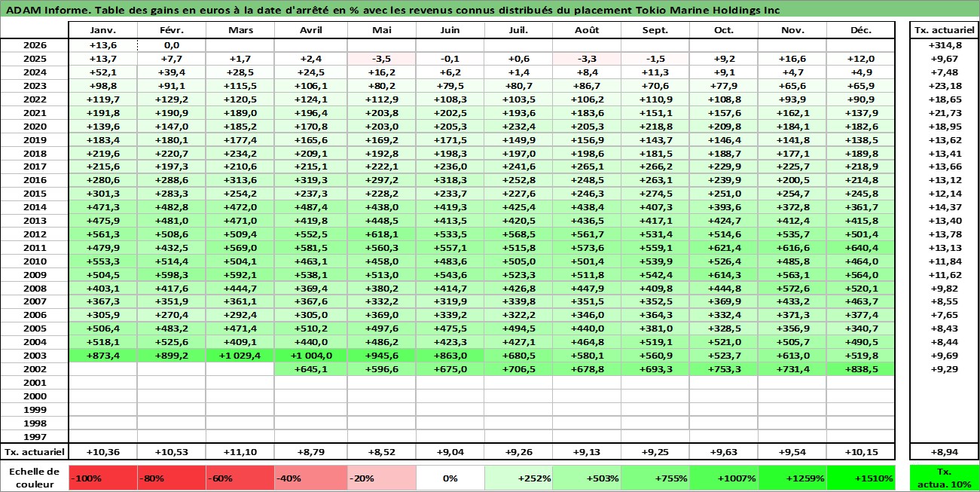Image resolution: width=980 pixels, height=492 pixels.
Task: Click the 0,0 cell in Févr. 2026
Action: pos(171,45)
